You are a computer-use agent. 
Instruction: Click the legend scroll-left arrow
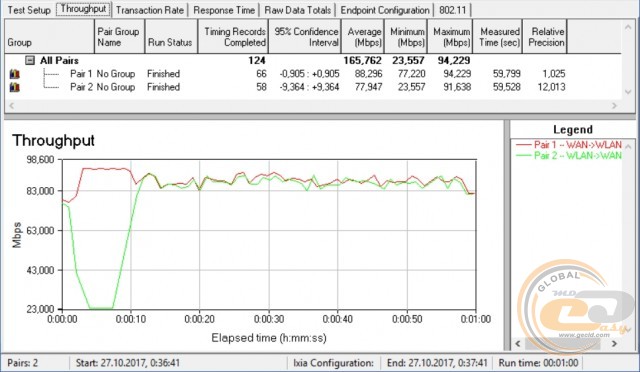(x=518, y=344)
